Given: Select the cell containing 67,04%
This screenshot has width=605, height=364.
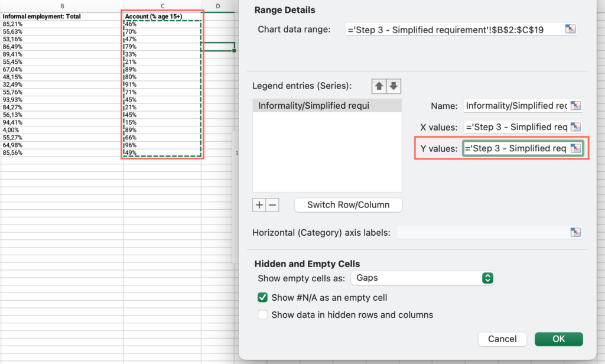Looking at the screenshot, I should (62, 70).
